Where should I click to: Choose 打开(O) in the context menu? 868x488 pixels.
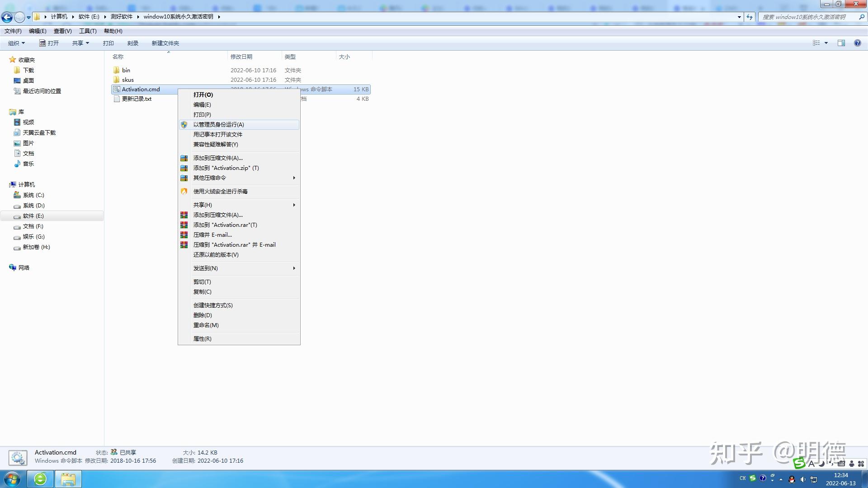tap(239, 95)
